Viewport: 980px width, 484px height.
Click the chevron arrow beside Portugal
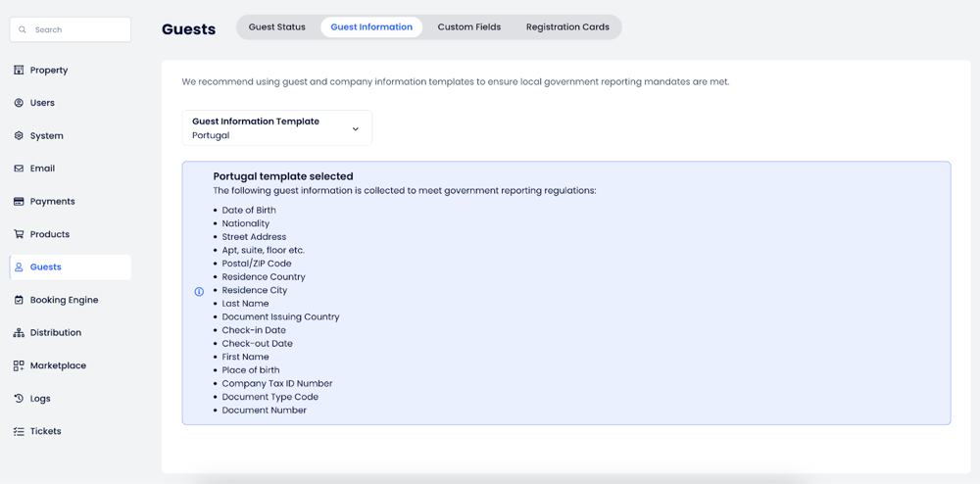tap(356, 129)
